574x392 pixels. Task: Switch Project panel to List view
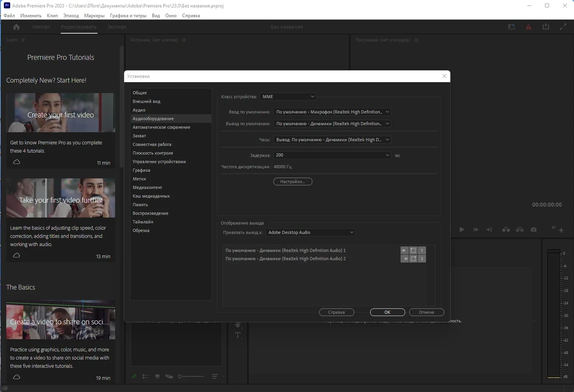point(146,377)
